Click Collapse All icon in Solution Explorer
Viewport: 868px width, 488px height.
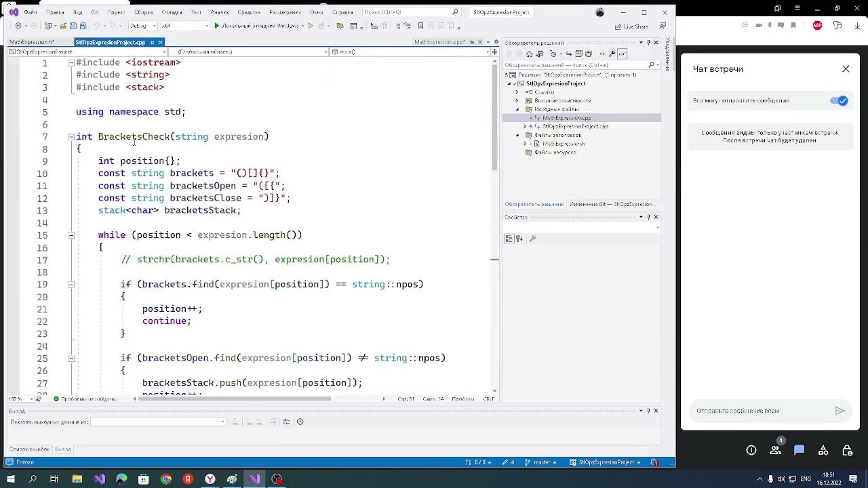(x=578, y=54)
